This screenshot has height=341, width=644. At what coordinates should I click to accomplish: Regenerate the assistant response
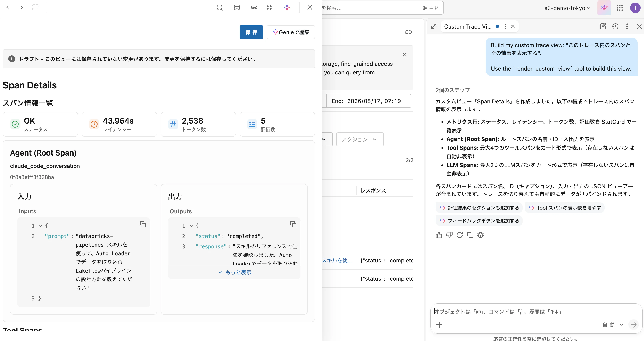coord(460,235)
